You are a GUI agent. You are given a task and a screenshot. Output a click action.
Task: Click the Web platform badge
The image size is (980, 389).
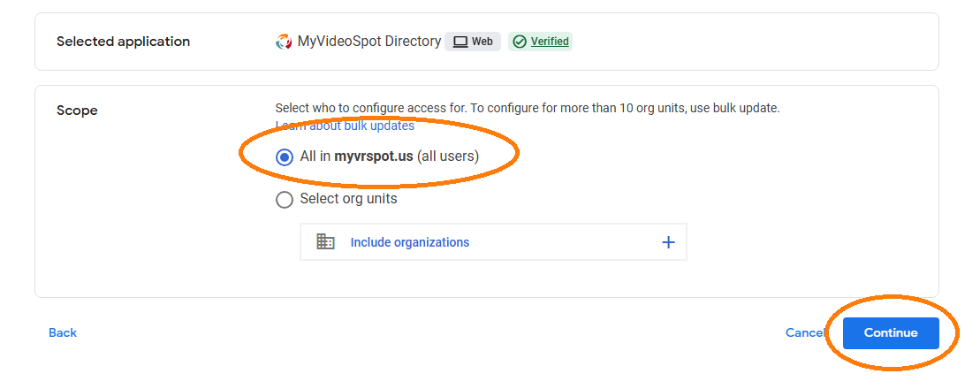[473, 42]
